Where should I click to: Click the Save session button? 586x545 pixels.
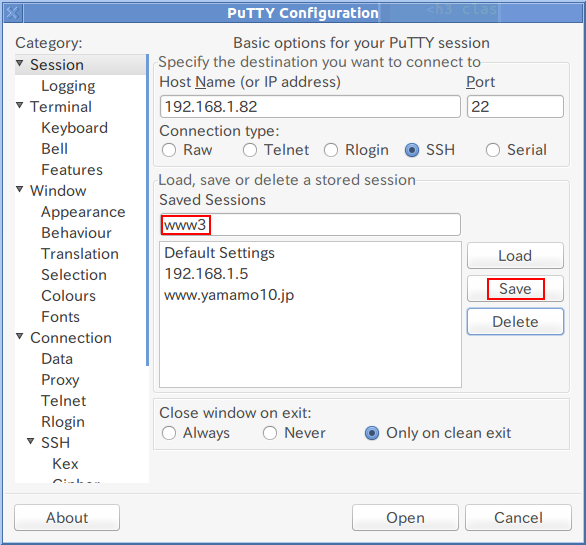click(515, 289)
